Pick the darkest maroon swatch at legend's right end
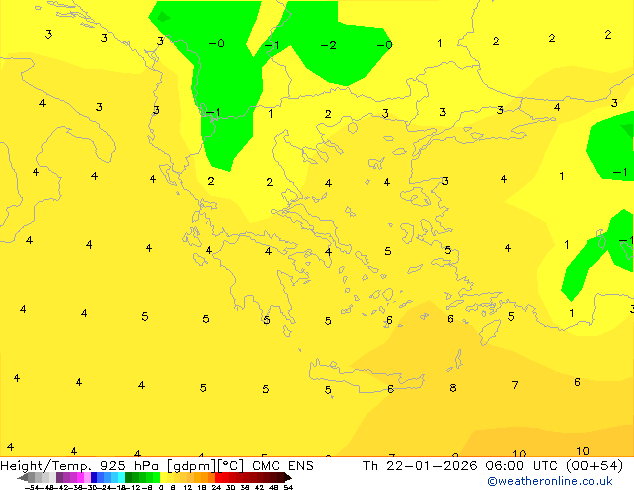Screen dimensions: 634x490 [x=287, y=477]
